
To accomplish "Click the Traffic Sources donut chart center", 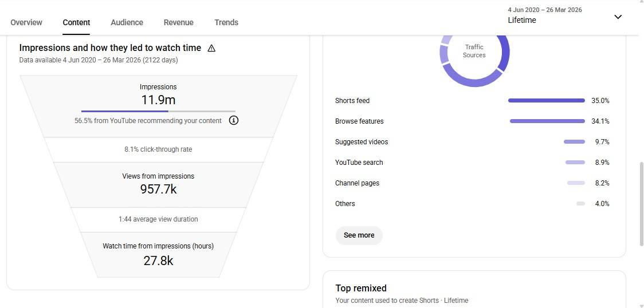I will (474, 52).
